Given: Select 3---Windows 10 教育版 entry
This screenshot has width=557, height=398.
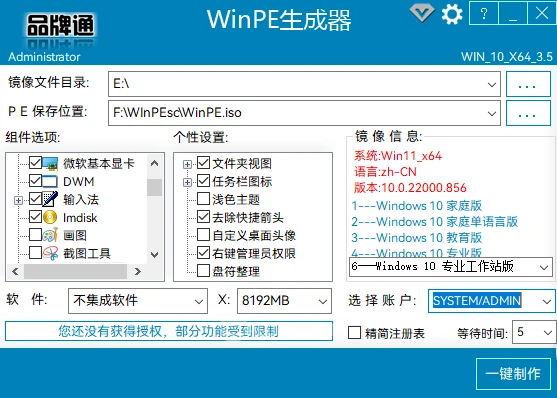Looking at the screenshot, I should 416,237.
